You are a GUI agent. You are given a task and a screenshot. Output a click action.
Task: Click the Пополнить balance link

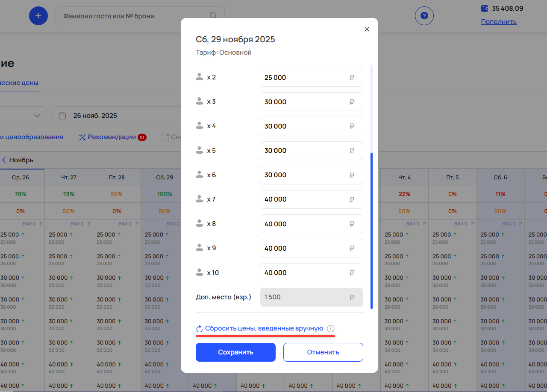point(499,22)
